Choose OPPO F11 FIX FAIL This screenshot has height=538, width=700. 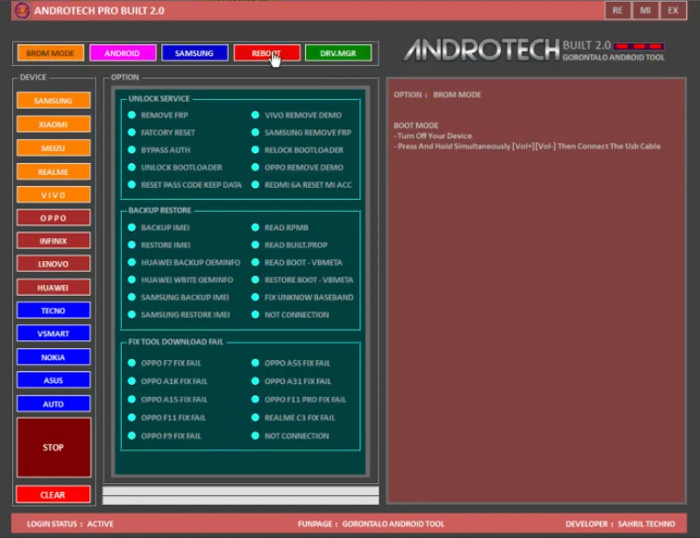coord(167,418)
